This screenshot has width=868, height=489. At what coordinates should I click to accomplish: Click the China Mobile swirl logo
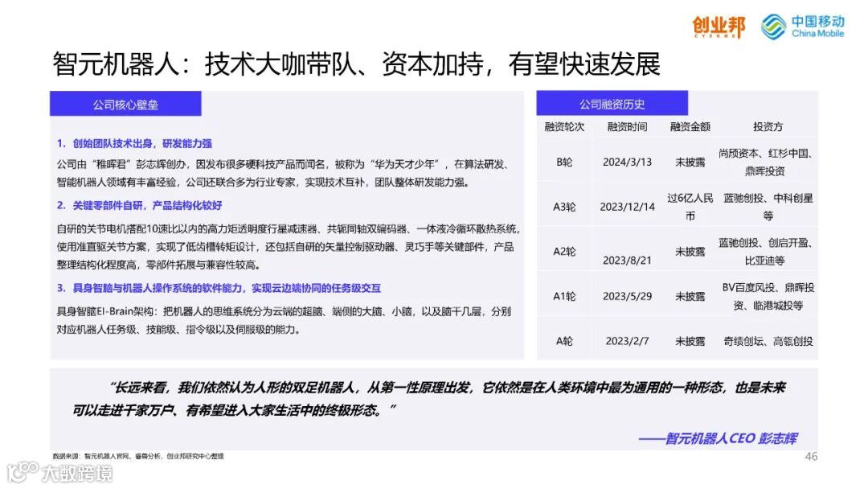[773, 27]
